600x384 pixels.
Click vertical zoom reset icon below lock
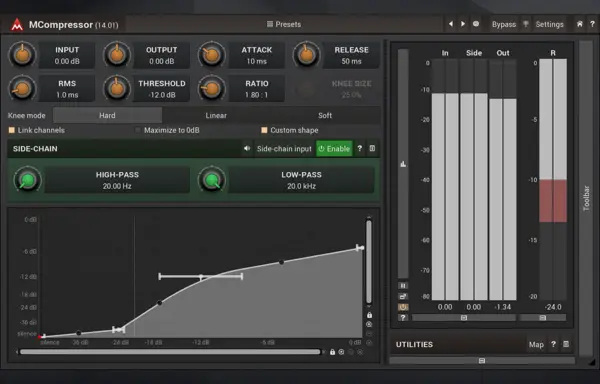coord(369,324)
